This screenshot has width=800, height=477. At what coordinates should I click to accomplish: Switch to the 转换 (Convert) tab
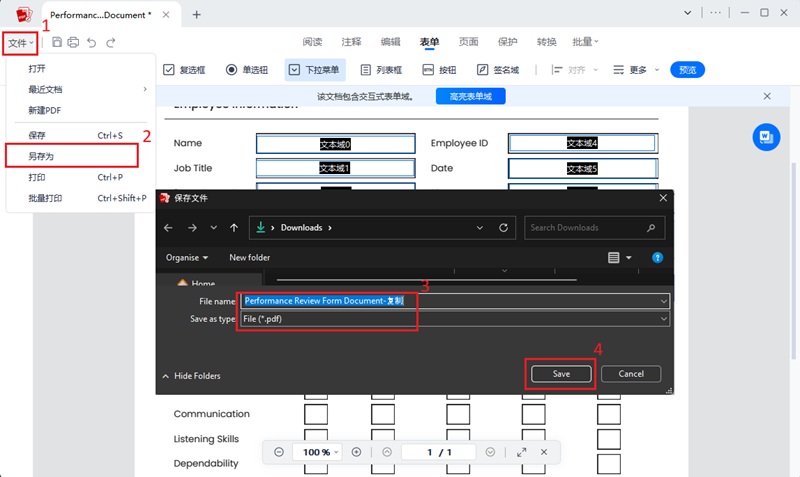(x=546, y=42)
